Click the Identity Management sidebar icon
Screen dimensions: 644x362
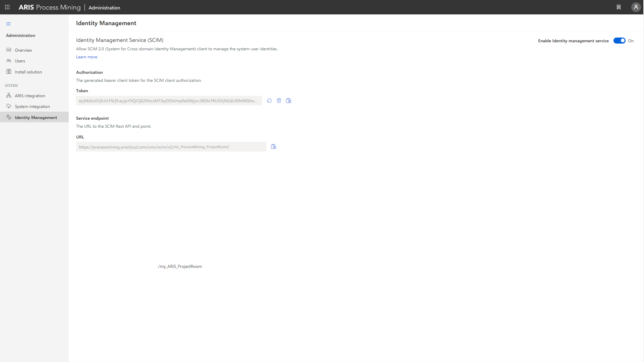click(x=9, y=117)
